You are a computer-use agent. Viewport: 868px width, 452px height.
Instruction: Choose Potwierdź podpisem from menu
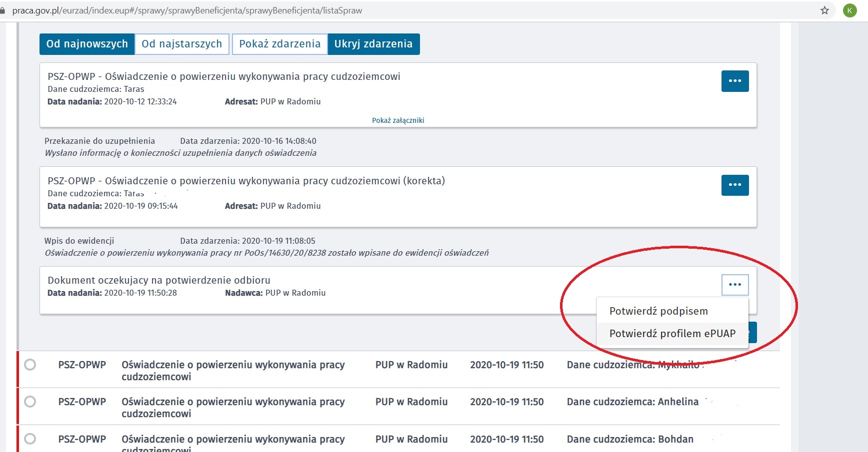pyautogui.click(x=658, y=311)
